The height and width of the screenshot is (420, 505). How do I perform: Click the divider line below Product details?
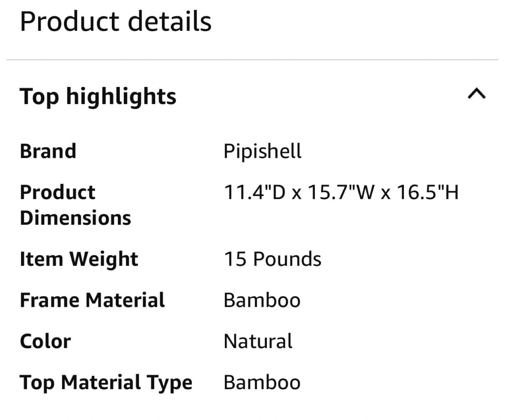click(252, 60)
